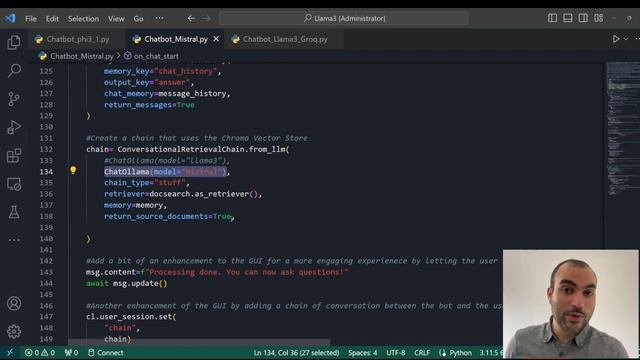Open the Edit menu
Viewport: 640px width, 360px height.
point(52,19)
